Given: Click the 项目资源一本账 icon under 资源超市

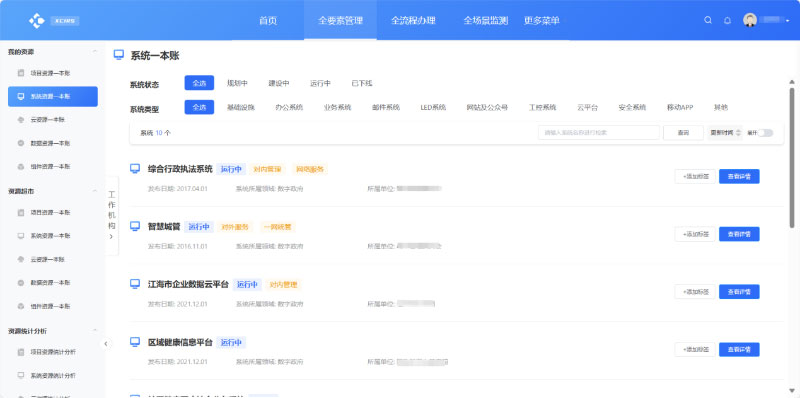Looking at the screenshot, I should click(x=21, y=212).
